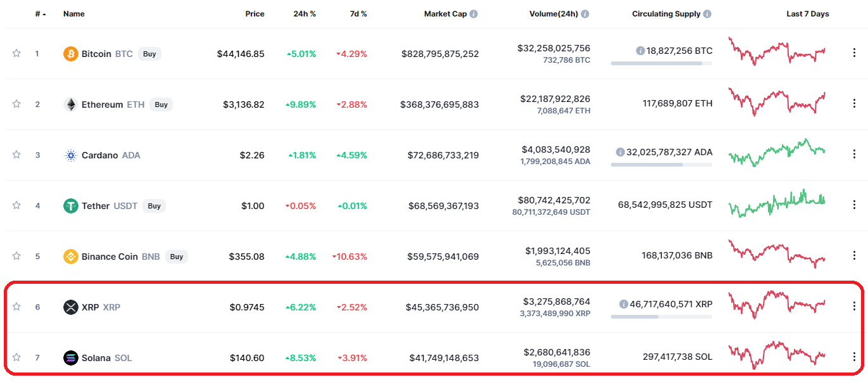
Task: Click the info icon beside XRP's circulating supply
Action: tap(624, 304)
